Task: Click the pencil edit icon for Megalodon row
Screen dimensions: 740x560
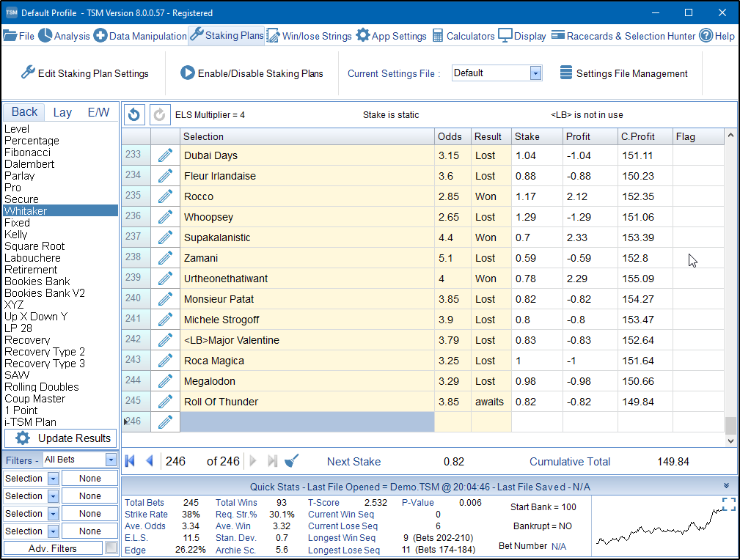Action: click(165, 381)
